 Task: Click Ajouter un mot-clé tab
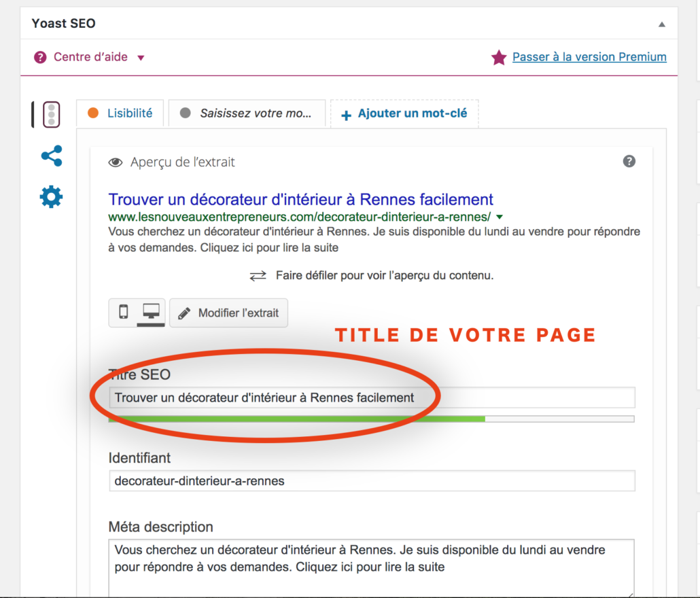point(404,113)
